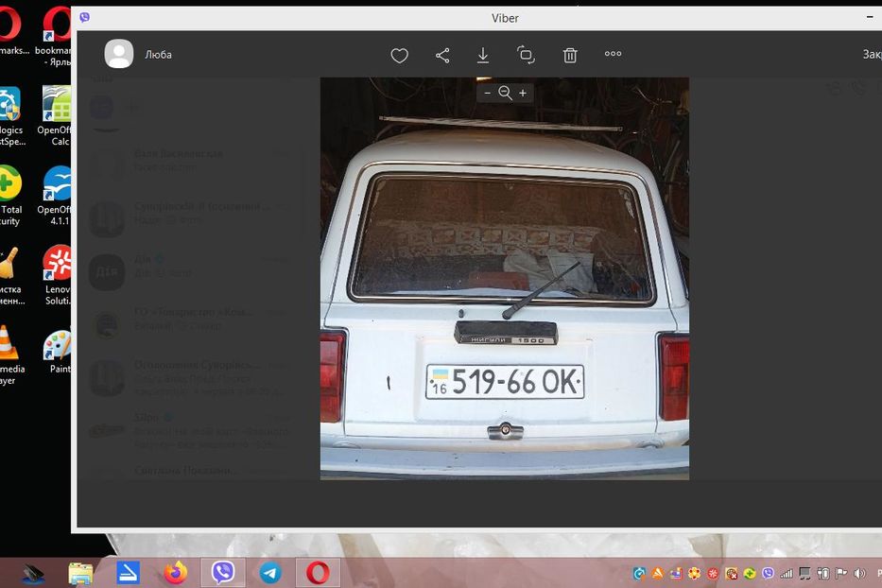Click the red Lenovo Solution tray icon
The image size is (882, 588).
pyautogui.click(x=713, y=574)
